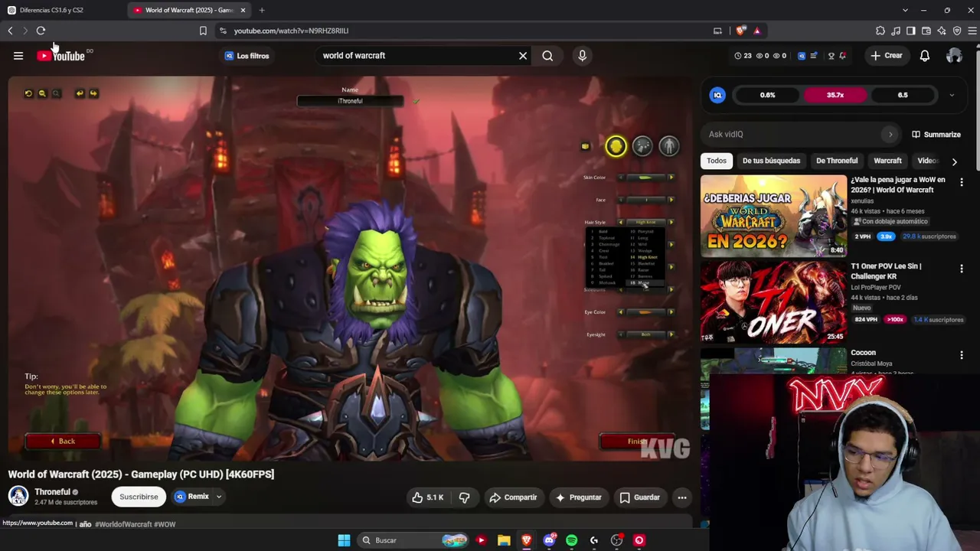Open options for the T1 Oner video
Screen dimensions: 980x551
962,269
